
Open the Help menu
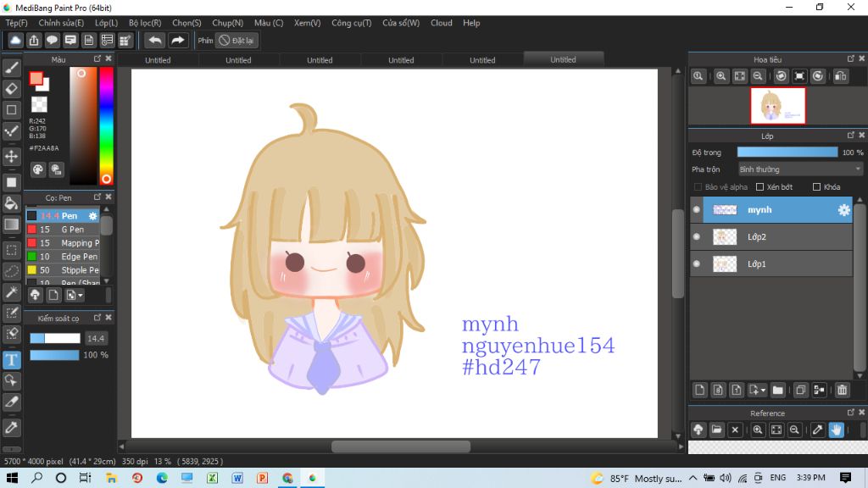[471, 23]
